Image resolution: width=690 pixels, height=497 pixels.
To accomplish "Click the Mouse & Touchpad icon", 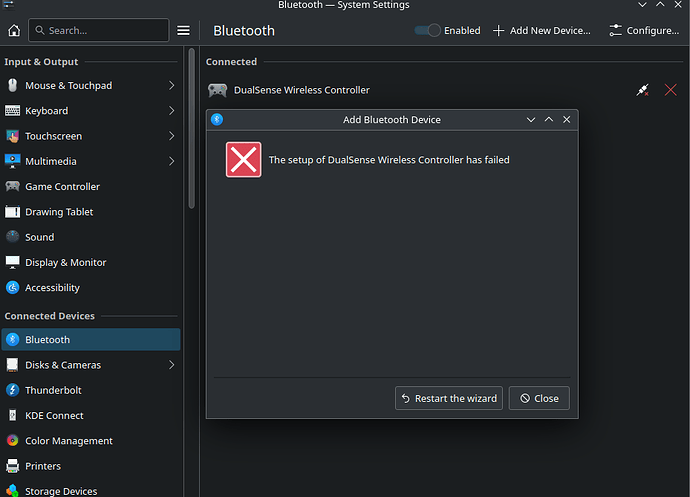I will pyautogui.click(x=12, y=85).
